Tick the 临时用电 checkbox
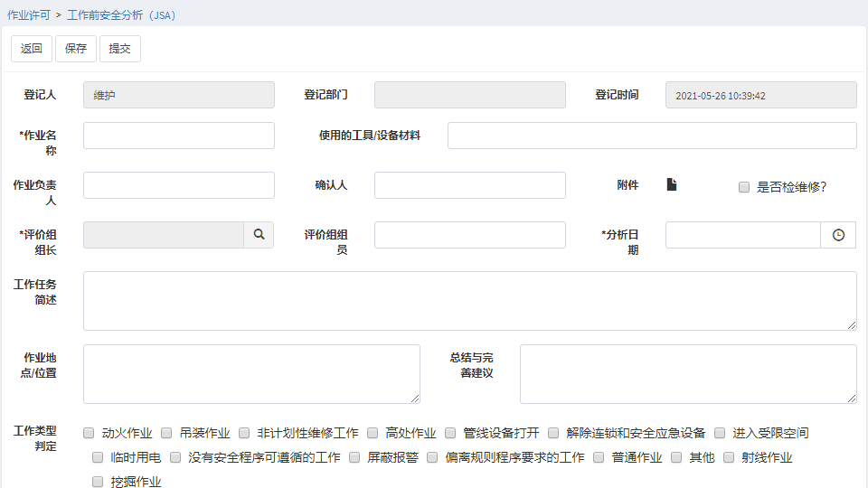This screenshot has height=488, width=868. point(98,457)
